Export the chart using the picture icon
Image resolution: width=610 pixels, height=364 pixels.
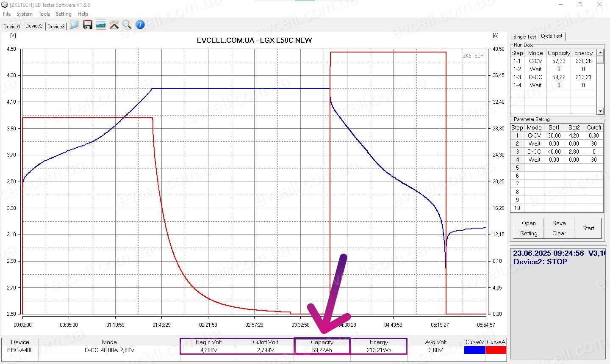point(101,25)
